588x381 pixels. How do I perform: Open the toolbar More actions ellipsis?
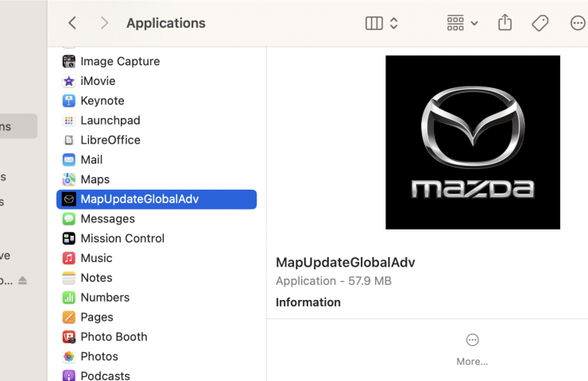pos(578,23)
